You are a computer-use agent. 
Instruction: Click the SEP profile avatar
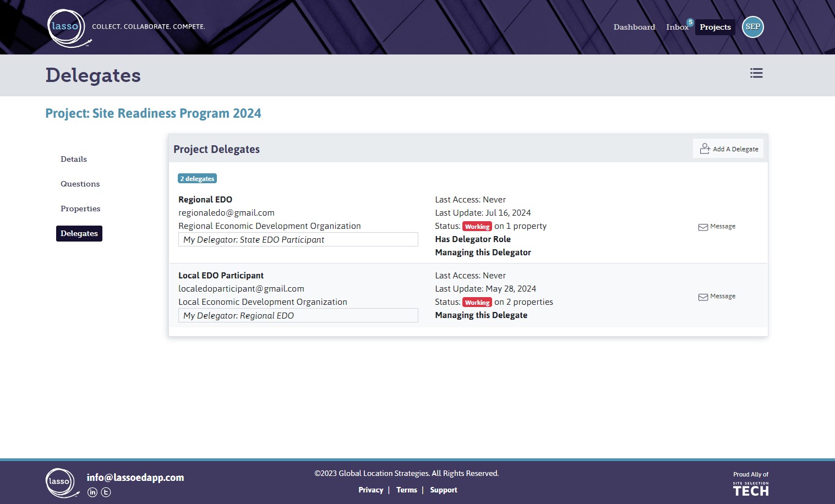coord(752,26)
